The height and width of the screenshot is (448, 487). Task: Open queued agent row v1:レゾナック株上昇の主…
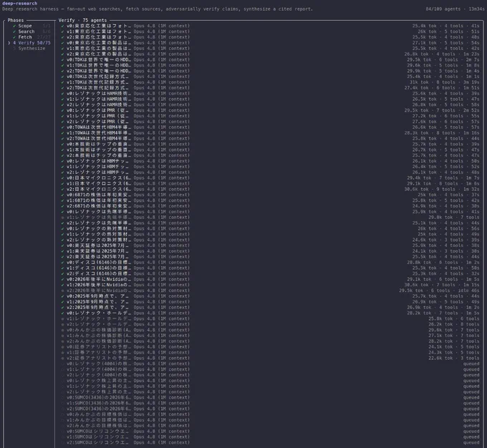coord(270,386)
